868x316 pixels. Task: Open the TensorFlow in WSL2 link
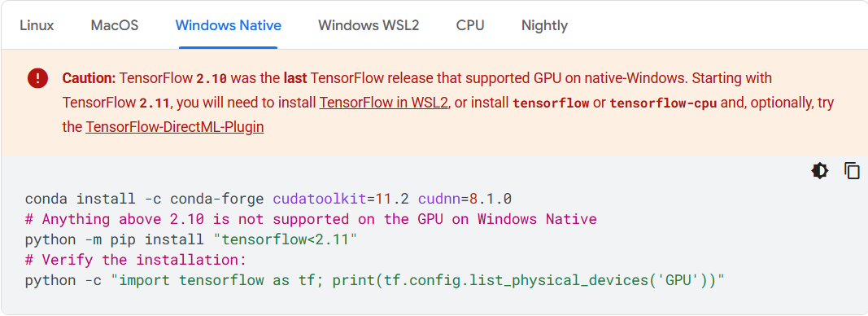pos(383,103)
